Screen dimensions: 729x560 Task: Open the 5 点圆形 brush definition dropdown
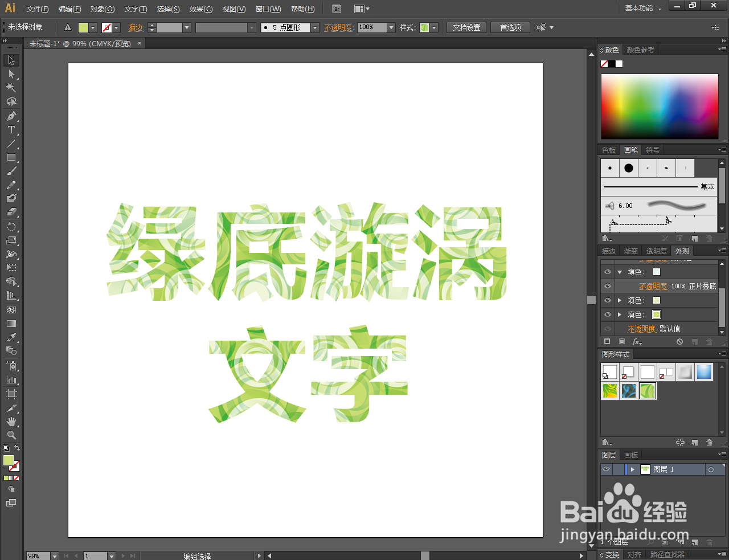pos(315,27)
